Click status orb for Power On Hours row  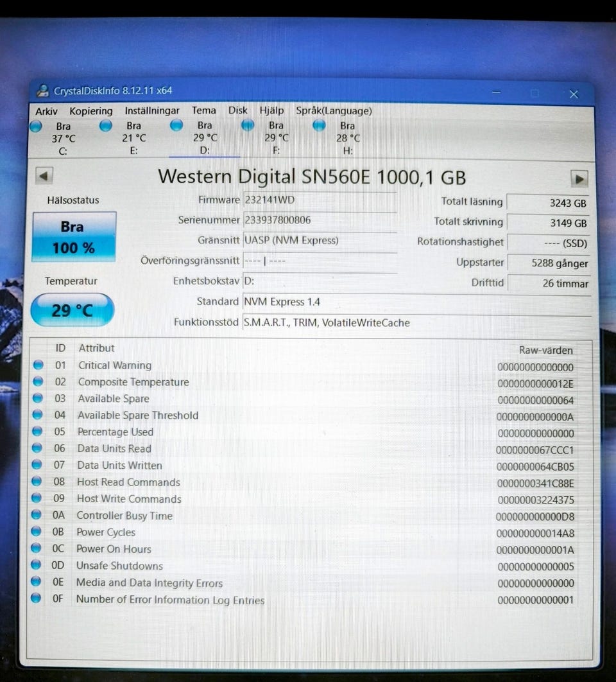36,548
